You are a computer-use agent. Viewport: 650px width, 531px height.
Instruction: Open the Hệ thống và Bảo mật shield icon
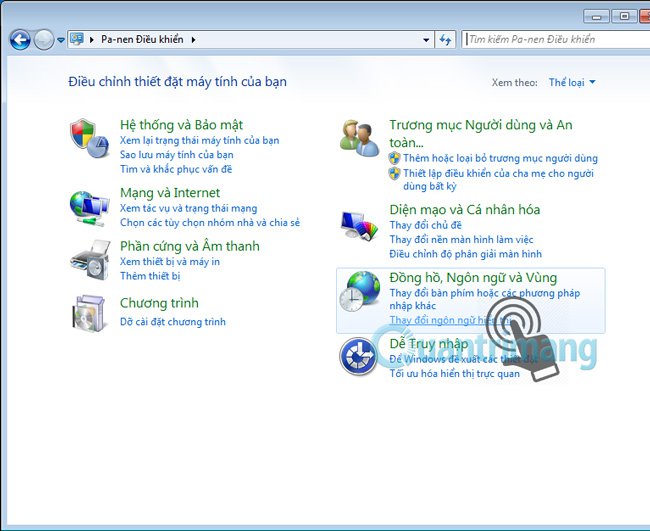[89, 138]
